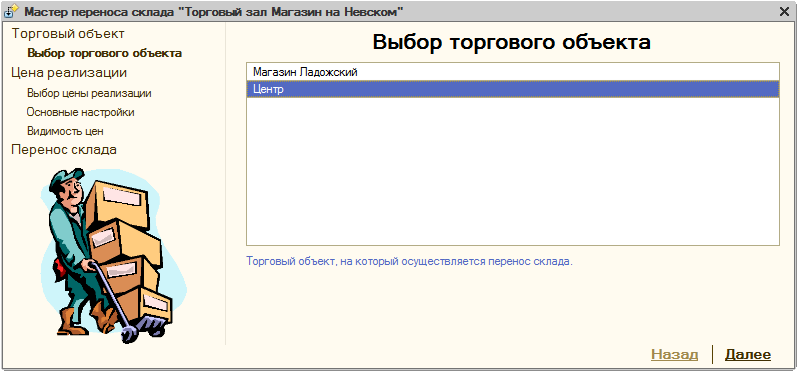Screen dimensions: 797x371
Task: Go to Выбор цены реализации step
Action: (x=89, y=94)
